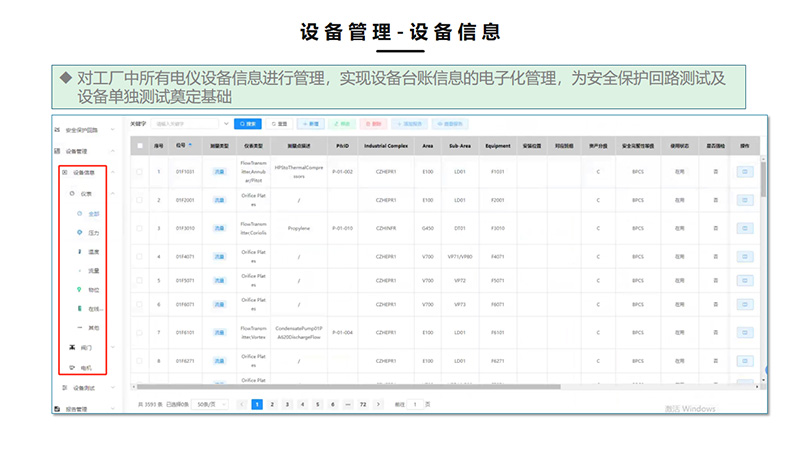
Task: Open action icon for row 01F3010
Action: pos(745,228)
